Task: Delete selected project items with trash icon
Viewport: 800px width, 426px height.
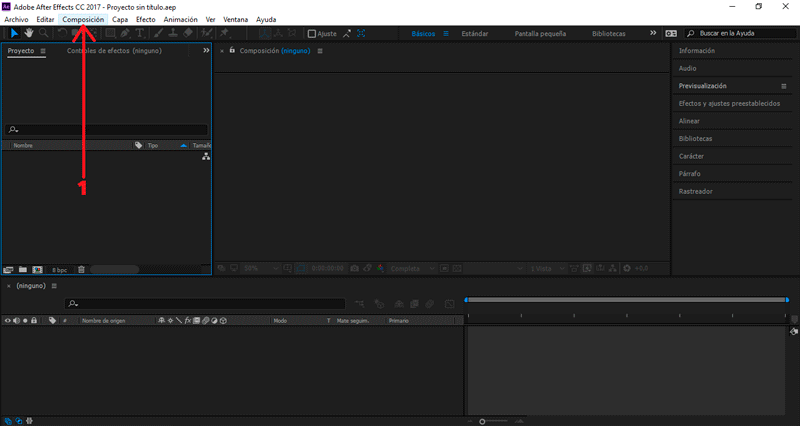Action: [x=81, y=269]
